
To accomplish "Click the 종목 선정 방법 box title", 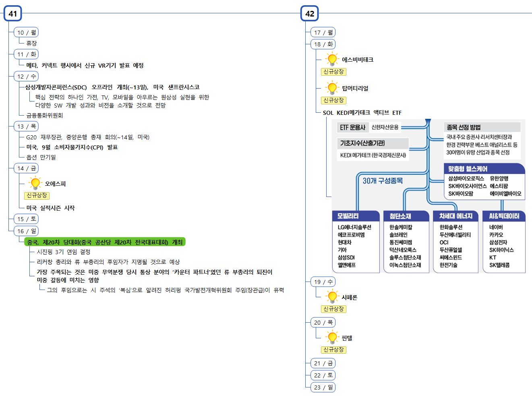I will (x=464, y=127).
